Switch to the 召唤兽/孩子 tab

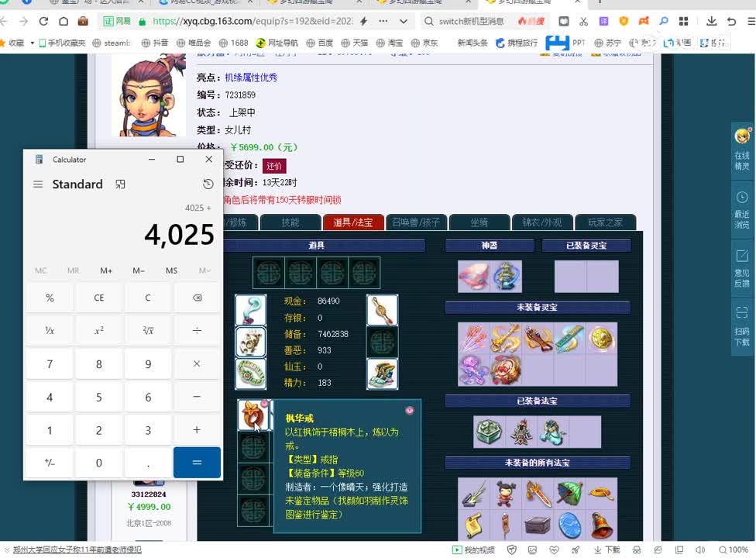coord(416,222)
